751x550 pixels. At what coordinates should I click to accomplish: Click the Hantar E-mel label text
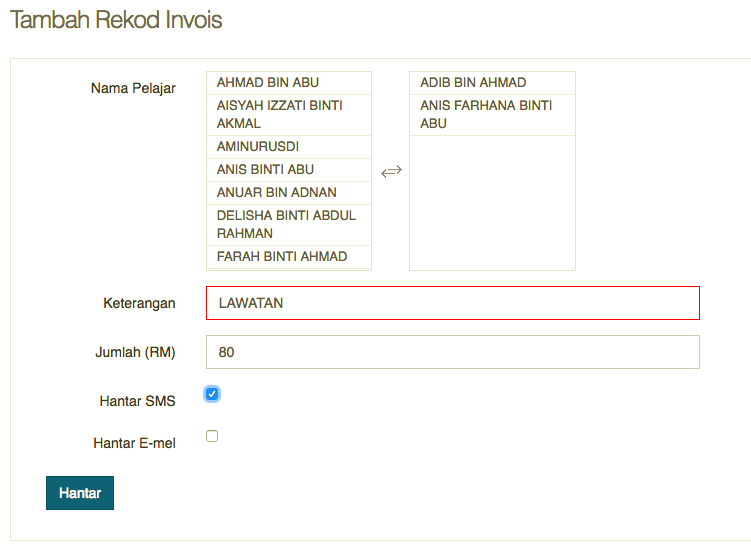click(x=134, y=443)
